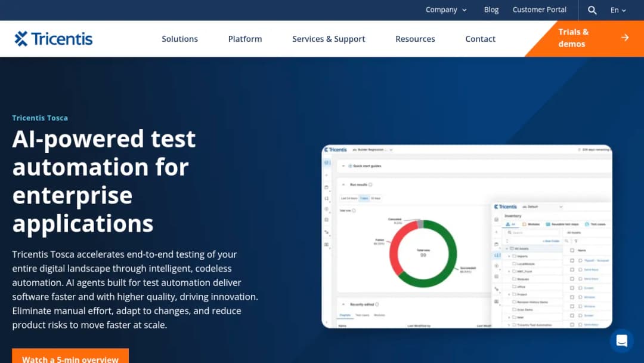Open the En language selector
The width and height of the screenshot is (644, 363).
tap(618, 10)
